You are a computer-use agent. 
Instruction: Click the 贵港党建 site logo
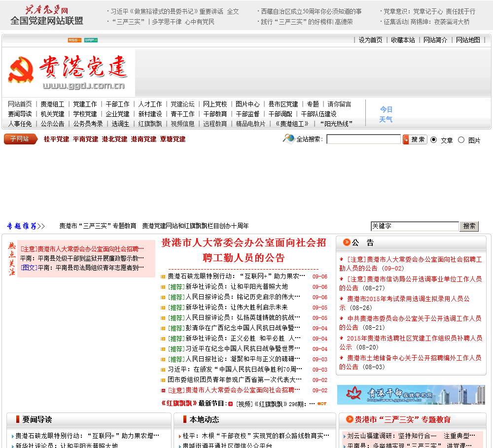click(68, 72)
